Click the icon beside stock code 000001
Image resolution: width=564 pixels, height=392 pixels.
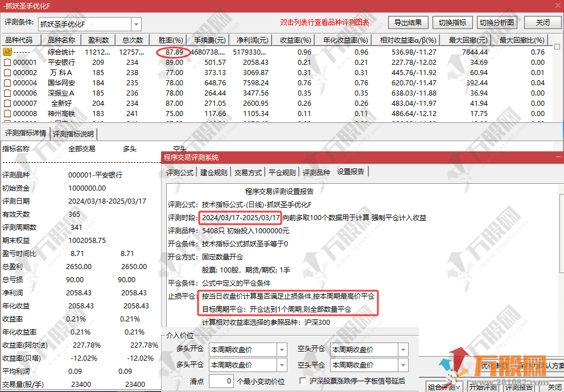pyautogui.click(x=7, y=62)
